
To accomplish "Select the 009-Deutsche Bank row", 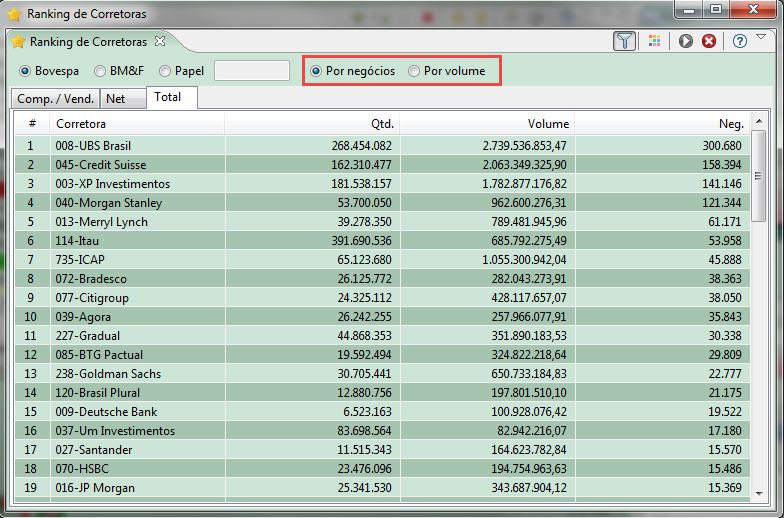I will click(382, 412).
